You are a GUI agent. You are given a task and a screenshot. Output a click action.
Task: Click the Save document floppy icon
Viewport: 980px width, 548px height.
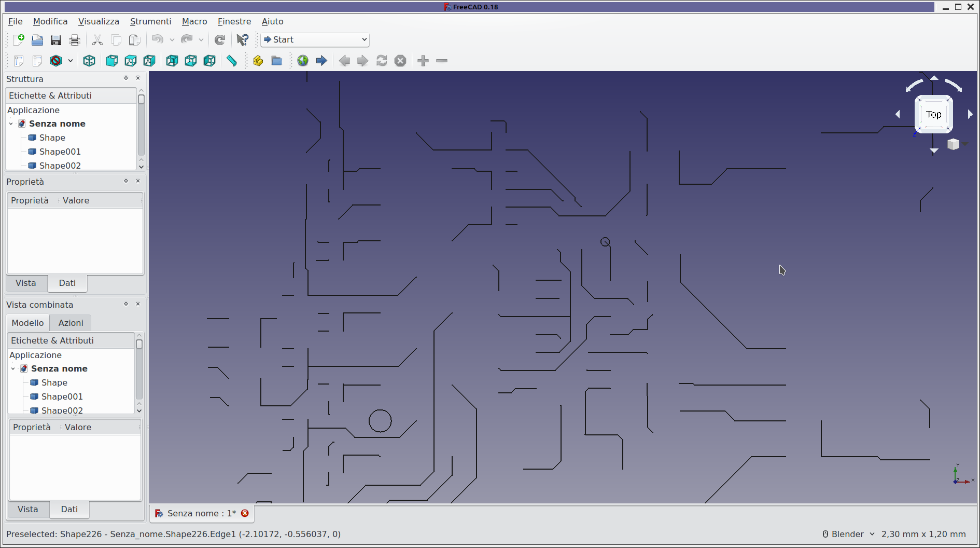point(56,40)
